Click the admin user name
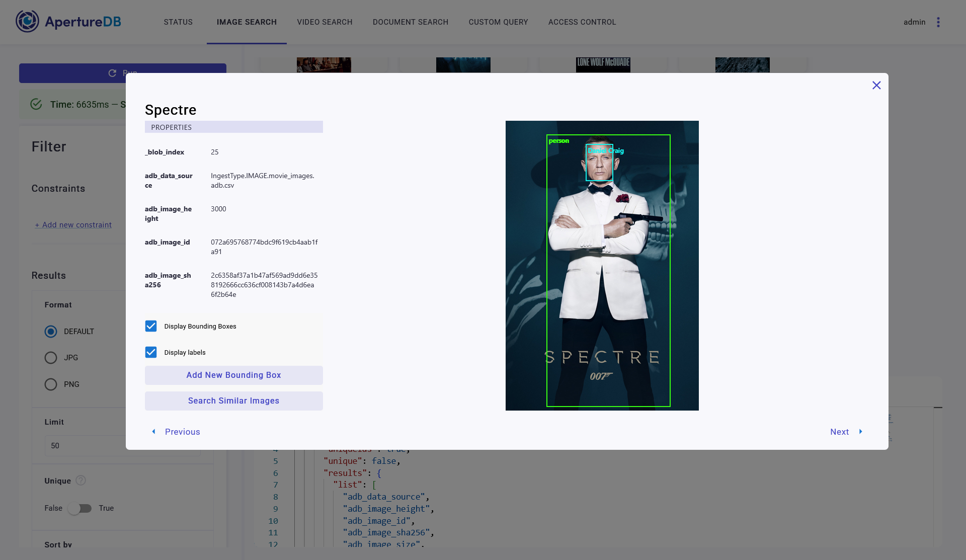The width and height of the screenshot is (966, 560). (914, 22)
